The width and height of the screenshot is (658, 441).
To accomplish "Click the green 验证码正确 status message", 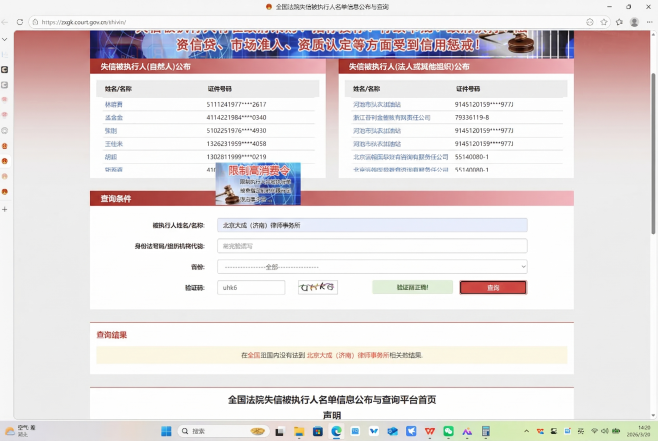I will pos(412,287).
